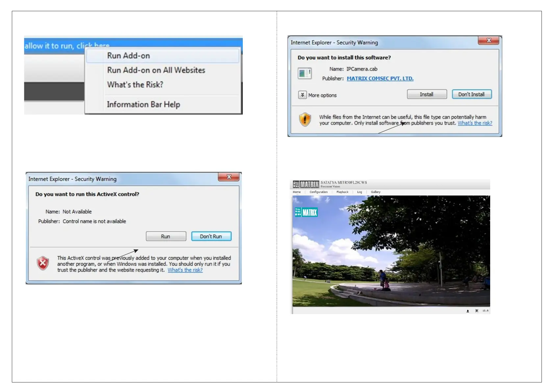Click the yellow shield warning icon
The image size is (554, 392).
pos(305,119)
